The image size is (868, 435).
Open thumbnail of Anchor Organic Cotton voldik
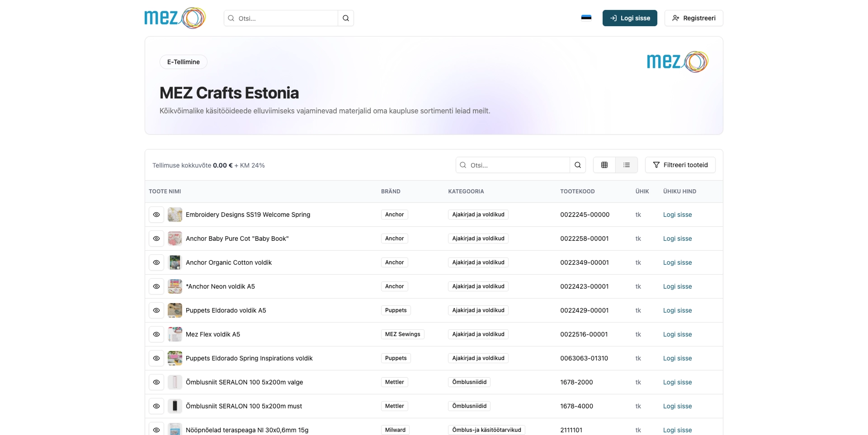tap(175, 262)
